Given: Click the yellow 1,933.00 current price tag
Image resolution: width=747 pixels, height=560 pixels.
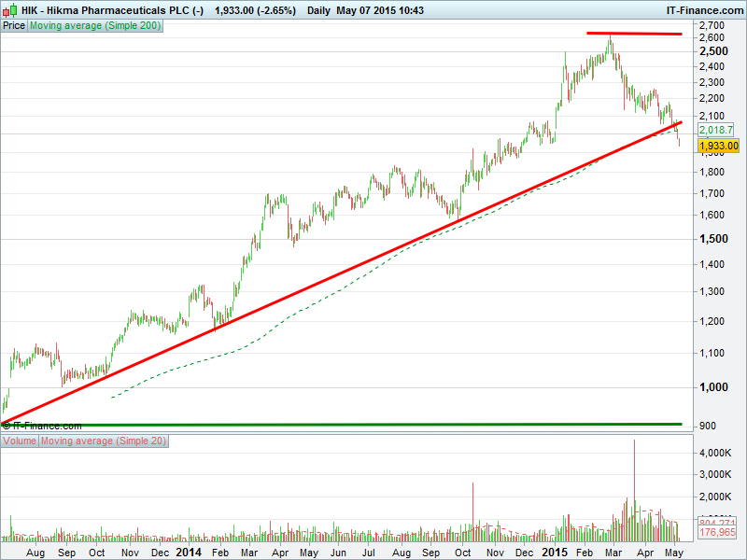Looking at the screenshot, I should click(x=718, y=146).
